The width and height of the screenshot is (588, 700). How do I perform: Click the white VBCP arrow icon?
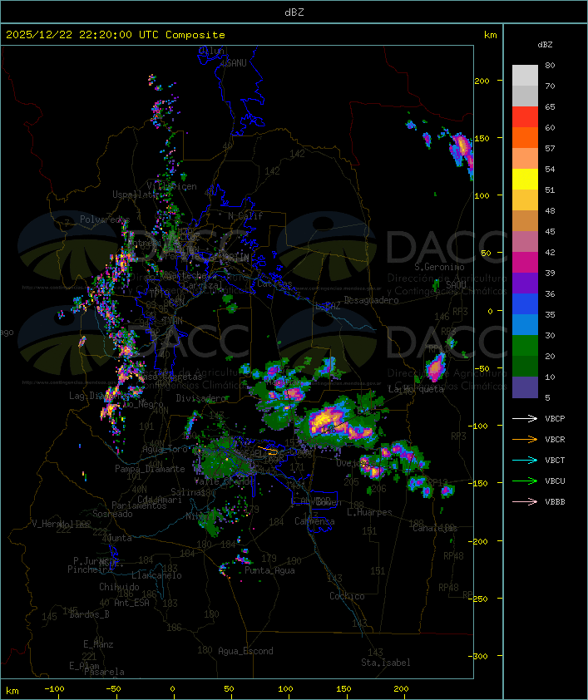point(525,418)
